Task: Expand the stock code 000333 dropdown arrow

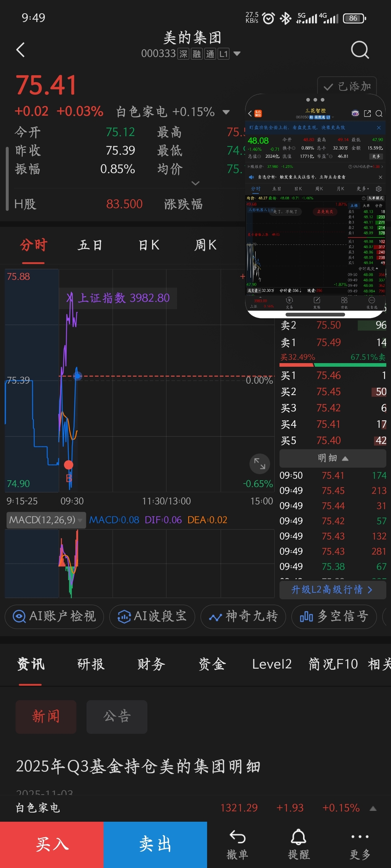Action: click(x=237, y=54)
